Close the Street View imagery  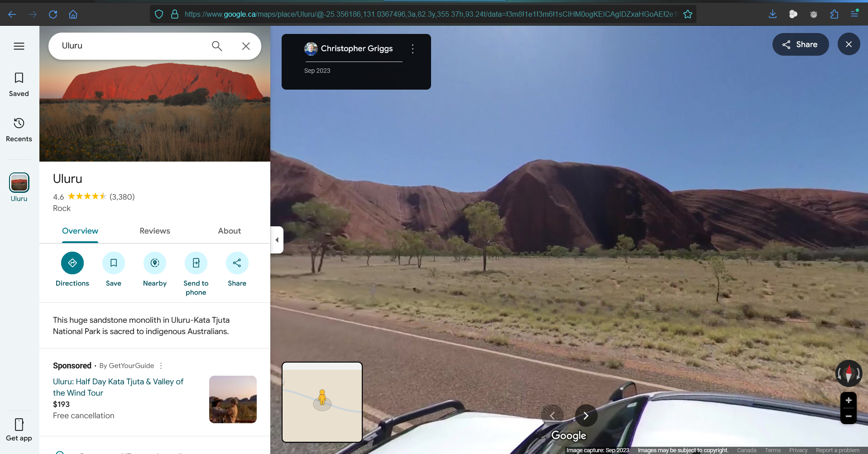point(849,44)
